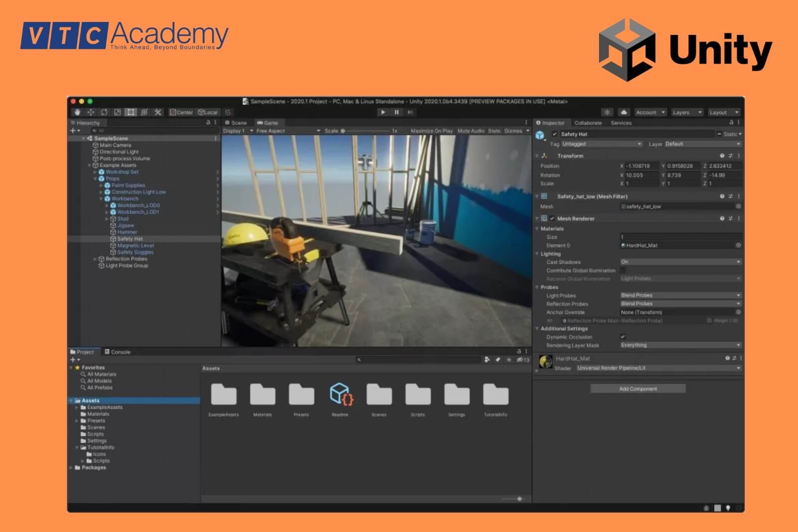The width and height of the screenshot is (798, 532).
Task: Click the cloud services icon
Action: click(x=623, y=112)
